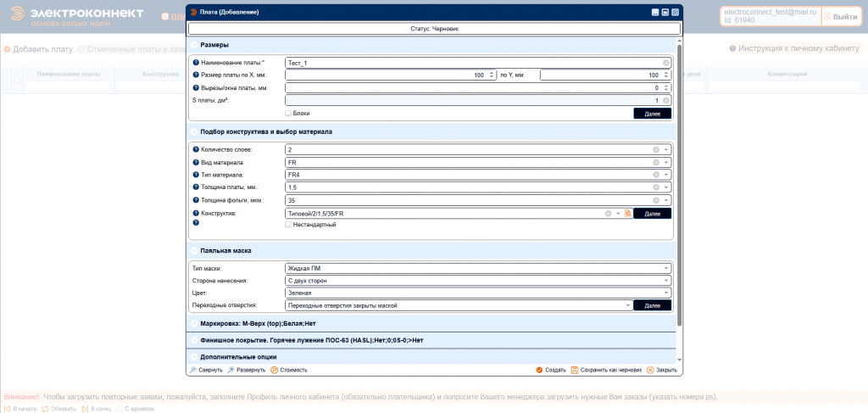The image size is (868, 413).
Task: Click help icon next to Количество слоев
Action: point(197,149)
